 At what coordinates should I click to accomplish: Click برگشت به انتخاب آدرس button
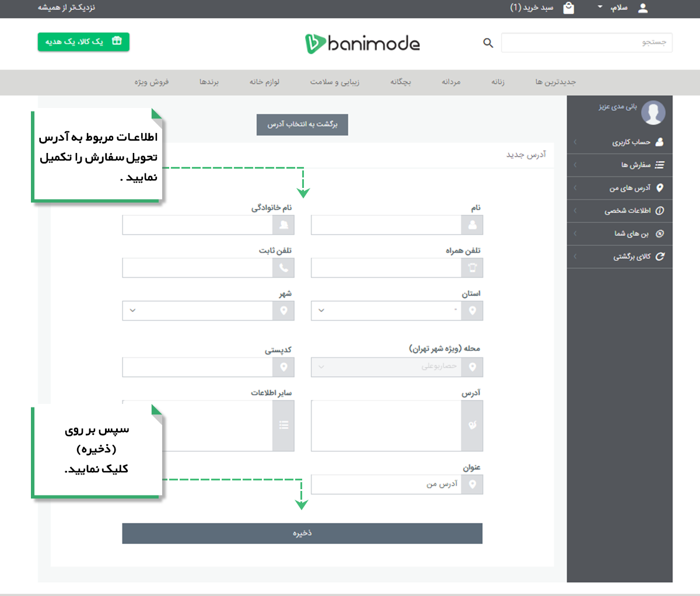(302, 124)
